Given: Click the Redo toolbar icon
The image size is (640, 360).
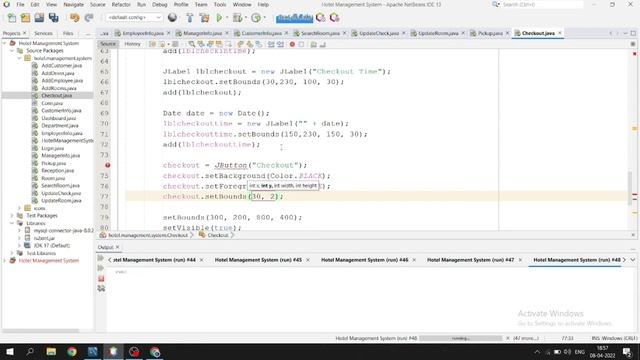Looking at the screenshot, I should pyautogui.click(x=89, y=18).
